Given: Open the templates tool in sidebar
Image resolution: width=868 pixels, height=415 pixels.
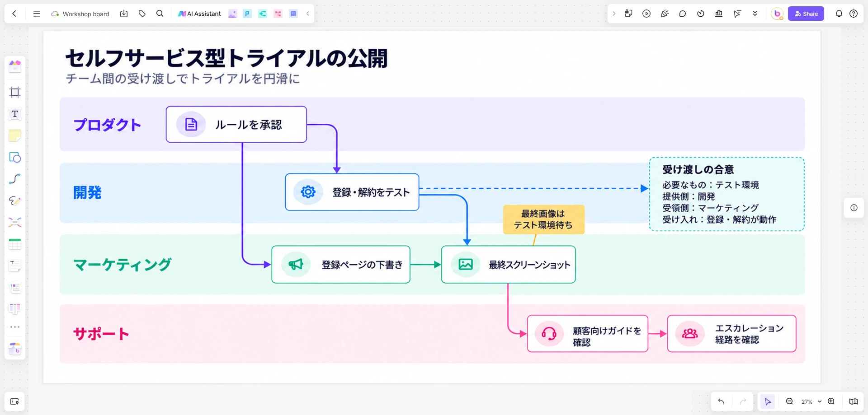Looking at the screenshot, I should point(15,66).
